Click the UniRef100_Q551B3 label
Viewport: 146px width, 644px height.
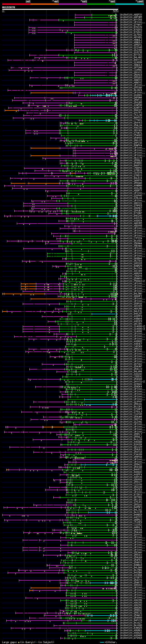pos(131,77)
